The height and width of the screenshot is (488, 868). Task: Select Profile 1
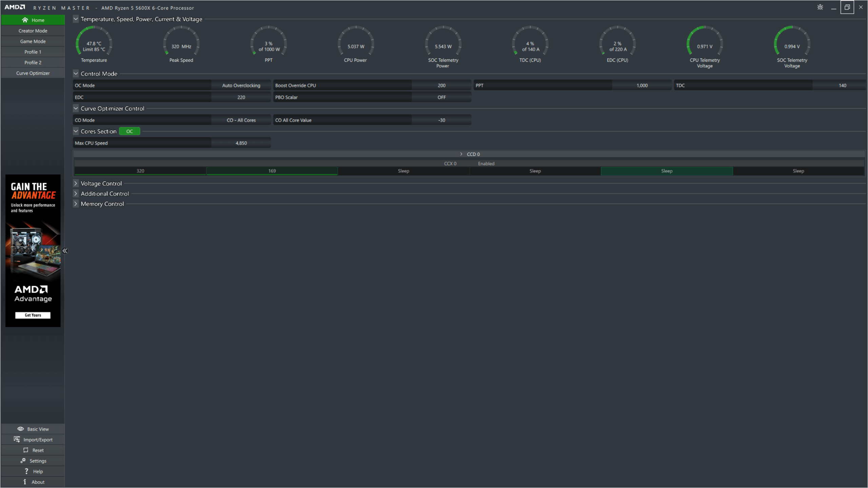(33, 52)
